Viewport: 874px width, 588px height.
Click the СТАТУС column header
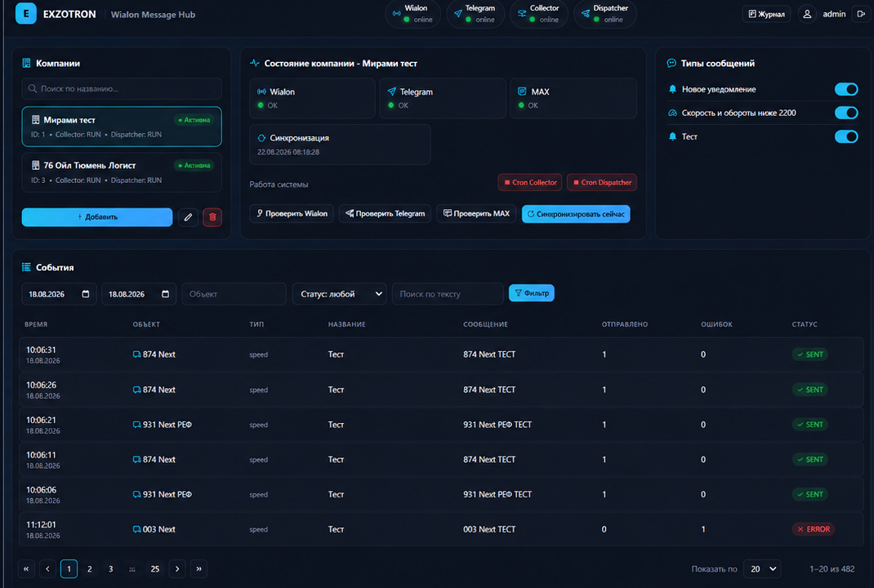point(805,324)
